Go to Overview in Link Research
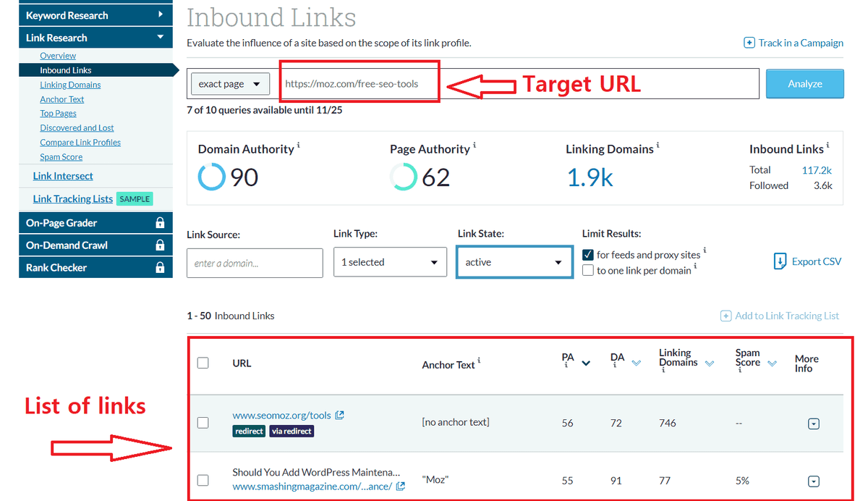This screenshot has height=501, width=868. coord(58,56)
